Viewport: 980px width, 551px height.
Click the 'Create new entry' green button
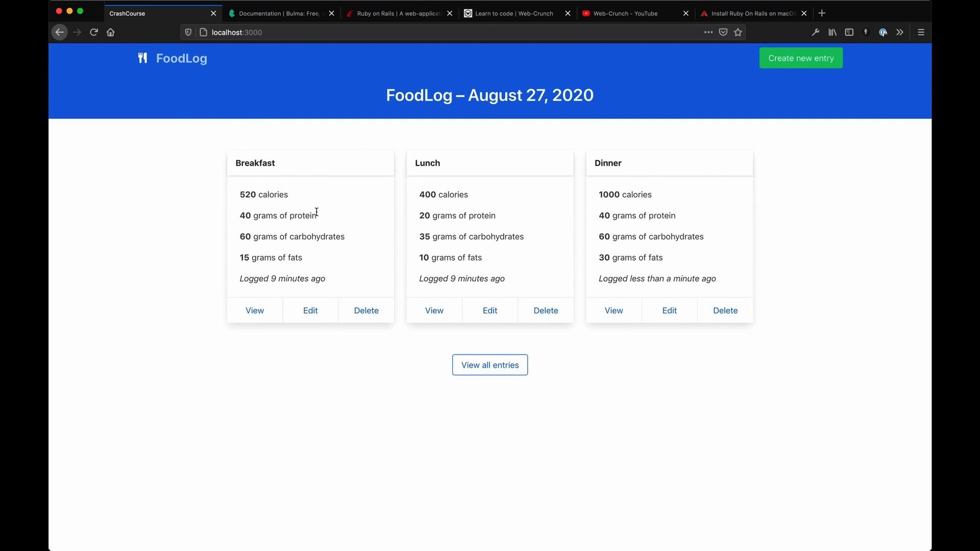801,58
